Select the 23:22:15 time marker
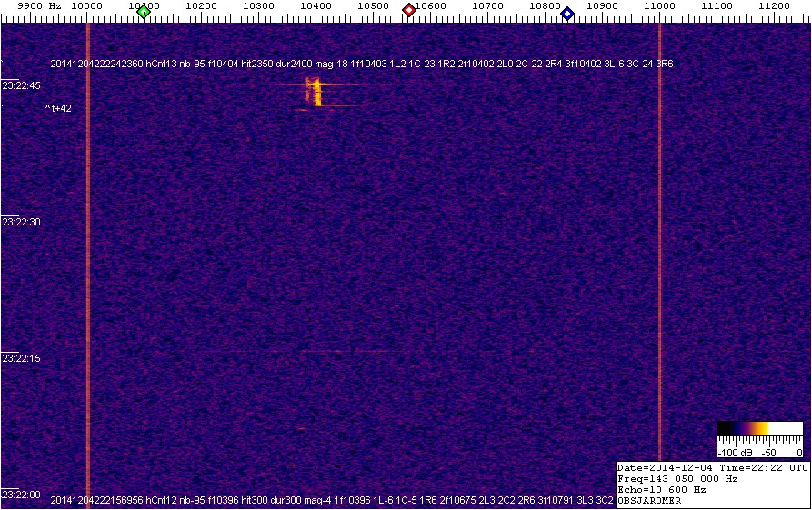This screenshot has width=812, height=510. (22, 358)
